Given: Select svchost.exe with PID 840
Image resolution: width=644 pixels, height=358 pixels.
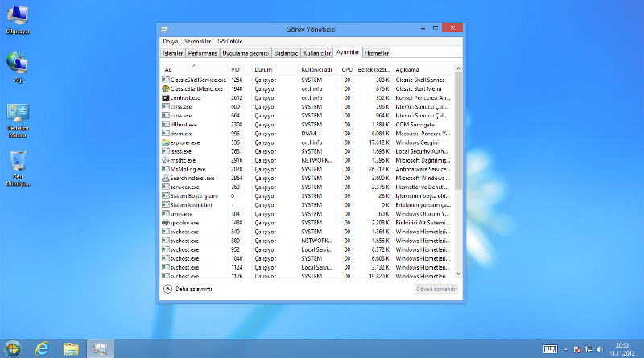Looking at the screenshot, I should point(308,232).
